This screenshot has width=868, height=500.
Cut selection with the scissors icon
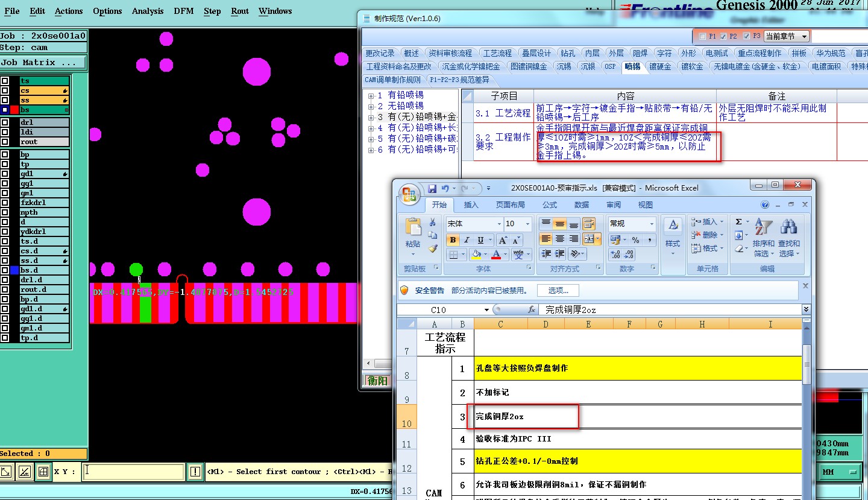coord(432,223)
